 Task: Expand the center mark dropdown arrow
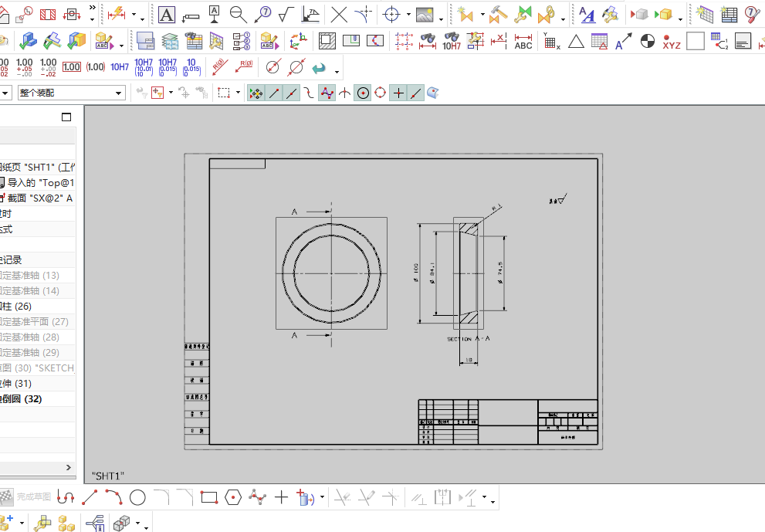click(x=408, y=15)
